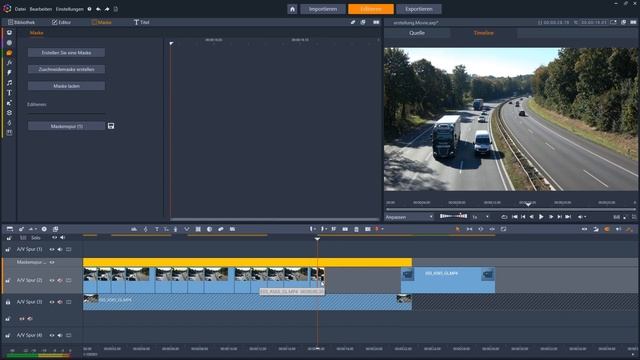640x360 pixels.
Task: Click the Maske laden button
Action: pyautogui.click(x=66, y=86)
